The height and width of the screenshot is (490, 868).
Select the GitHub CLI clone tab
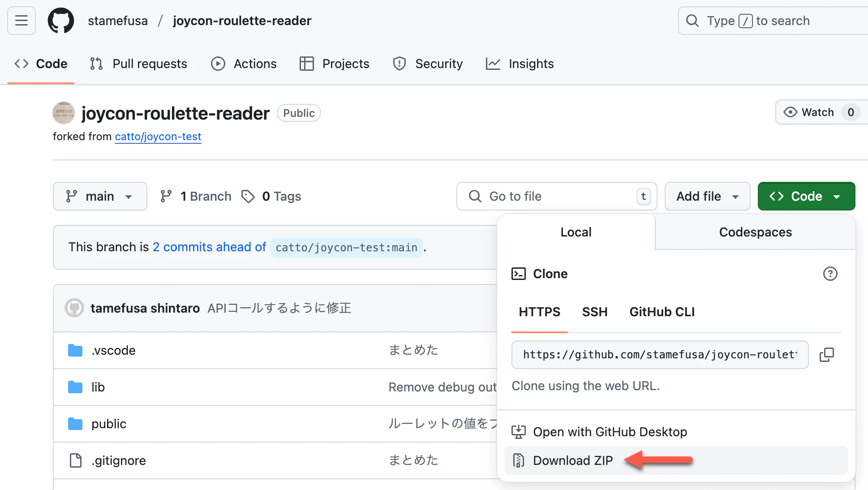[662, 312]
